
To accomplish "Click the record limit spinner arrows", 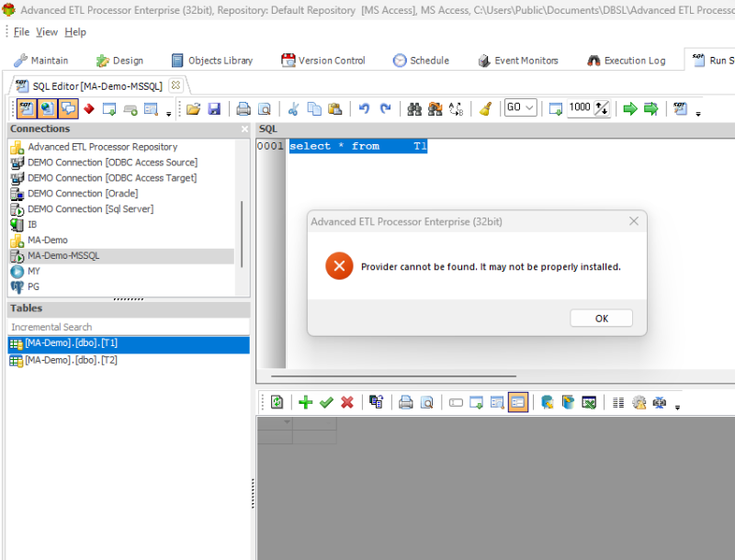I will click(602, 108).
